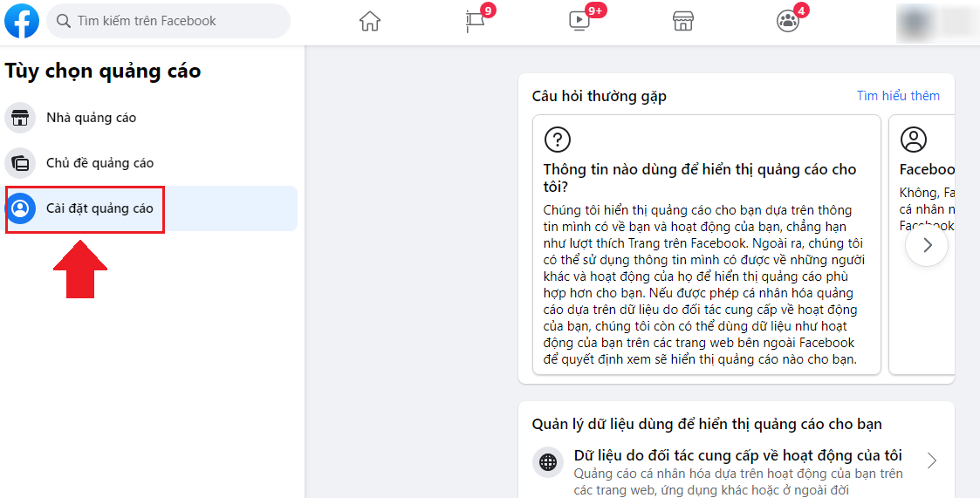Click the Nhà quảng cáo store icon
Viewport: 980px width, 498px height.
pyautogui.click(x=20, y=118)
